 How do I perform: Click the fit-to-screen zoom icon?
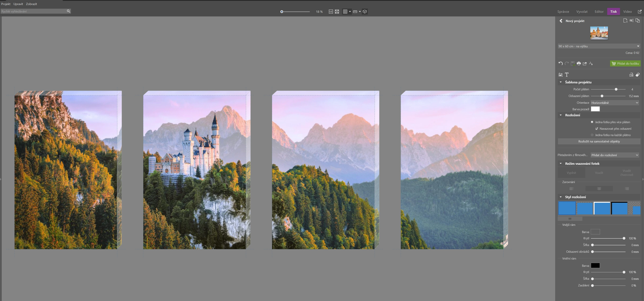[337, 11]
